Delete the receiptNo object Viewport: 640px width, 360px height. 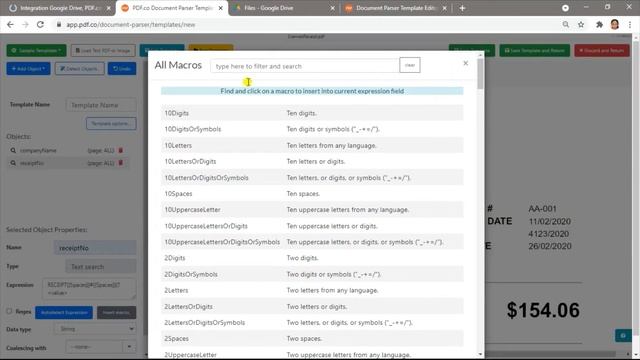(x=121, y=163)
